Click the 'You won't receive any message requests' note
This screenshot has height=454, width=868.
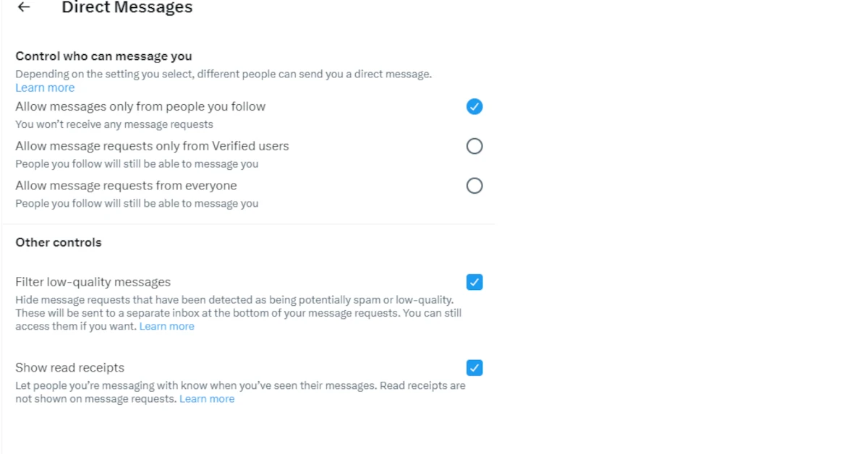coord(114,124)
